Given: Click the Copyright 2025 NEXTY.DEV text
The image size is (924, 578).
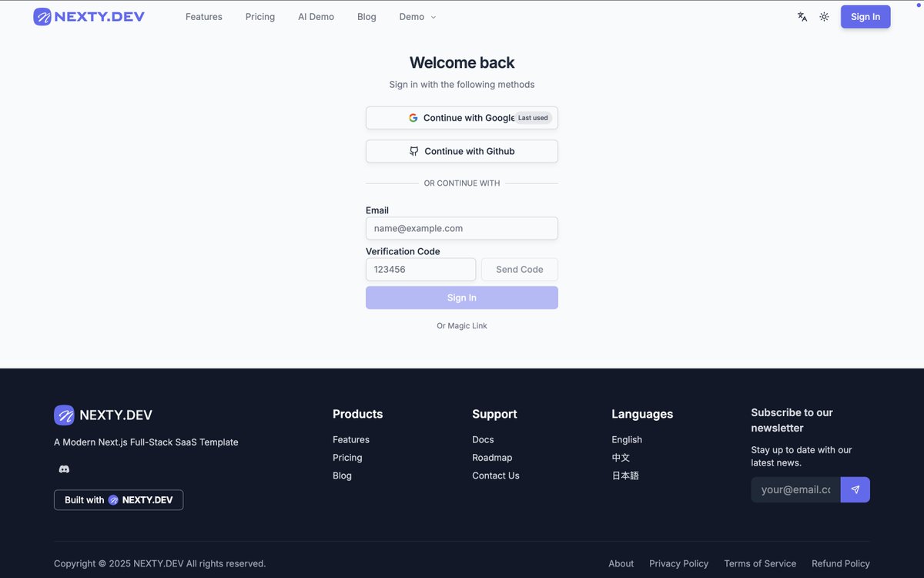Looking at the screenshot, I should click(160, 563).
